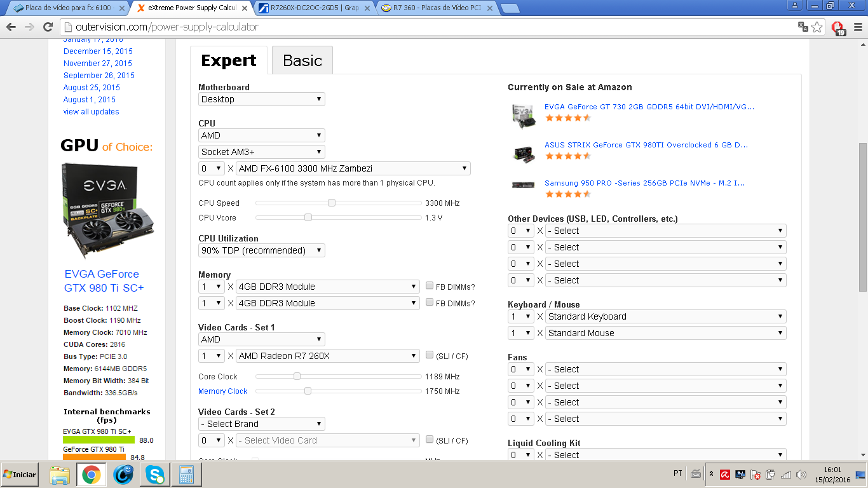Open a new tab with the new tab button
Viewport: 868px width, 488px height.
tap(510, 8)
